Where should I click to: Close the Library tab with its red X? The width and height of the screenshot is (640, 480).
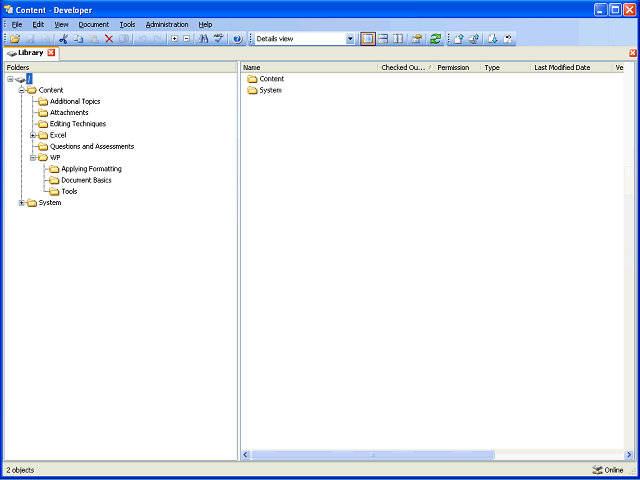(x=51, y=53)
